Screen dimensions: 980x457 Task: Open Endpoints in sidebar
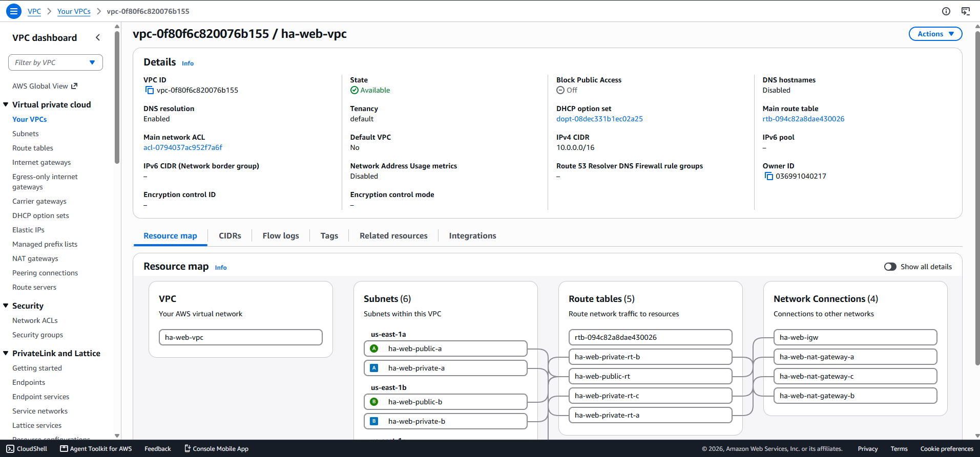pos(29,382)
